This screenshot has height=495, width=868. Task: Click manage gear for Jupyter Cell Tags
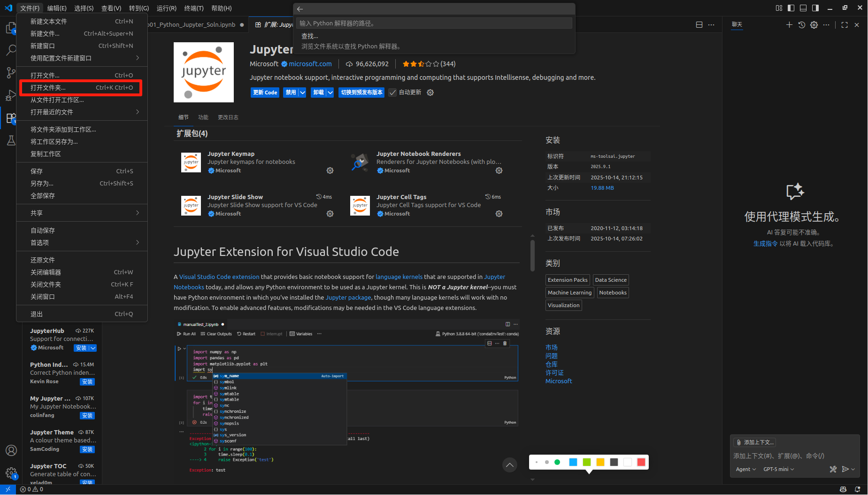click(499, 214)
